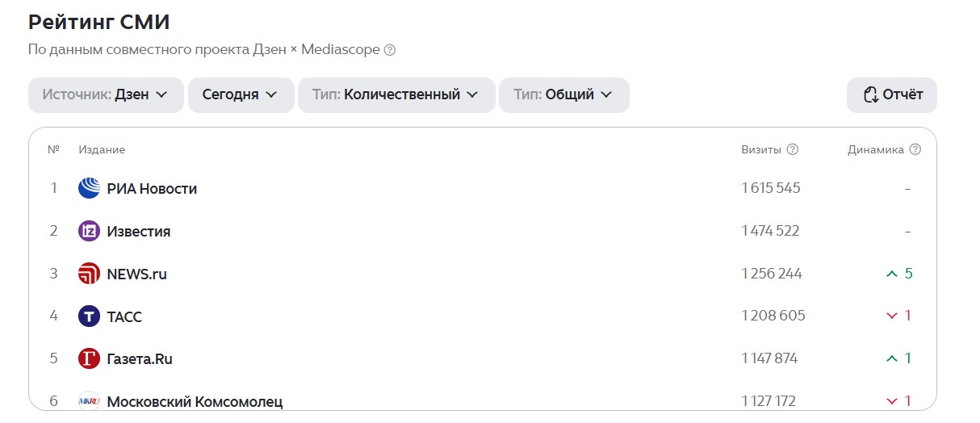Click the red Gazeta.Ru logo icon
Screen dimensions: 980x423
point(89,358)
